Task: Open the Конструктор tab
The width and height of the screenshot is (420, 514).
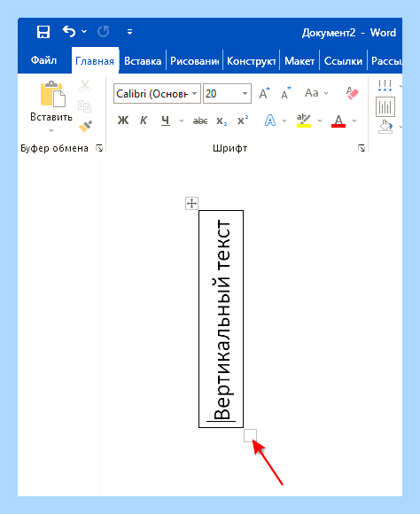Action: tap(251, 61)
